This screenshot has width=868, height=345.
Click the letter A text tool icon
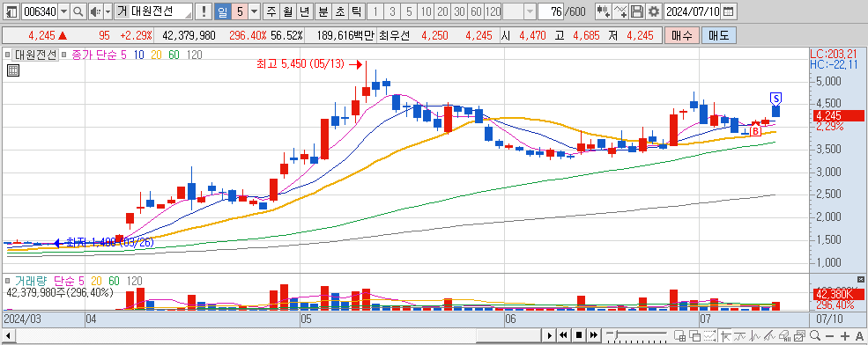coord(860,335)
